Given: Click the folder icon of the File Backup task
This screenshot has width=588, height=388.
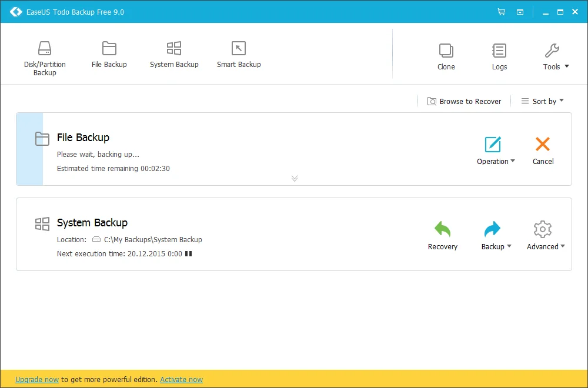Looking at the screenshot, I should point(42,139).
